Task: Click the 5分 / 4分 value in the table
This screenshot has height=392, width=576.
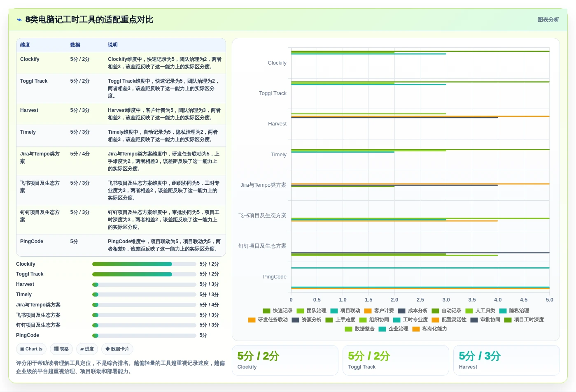Action: [80, 154]
